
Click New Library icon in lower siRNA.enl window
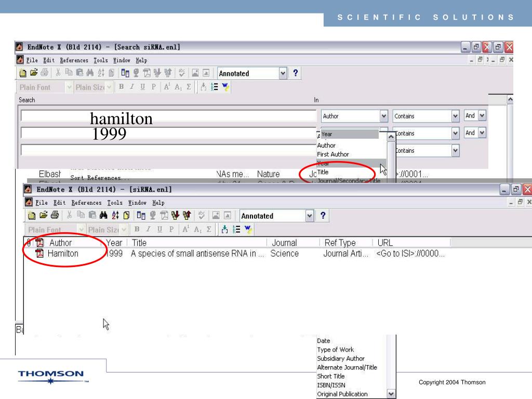(32, 215)
